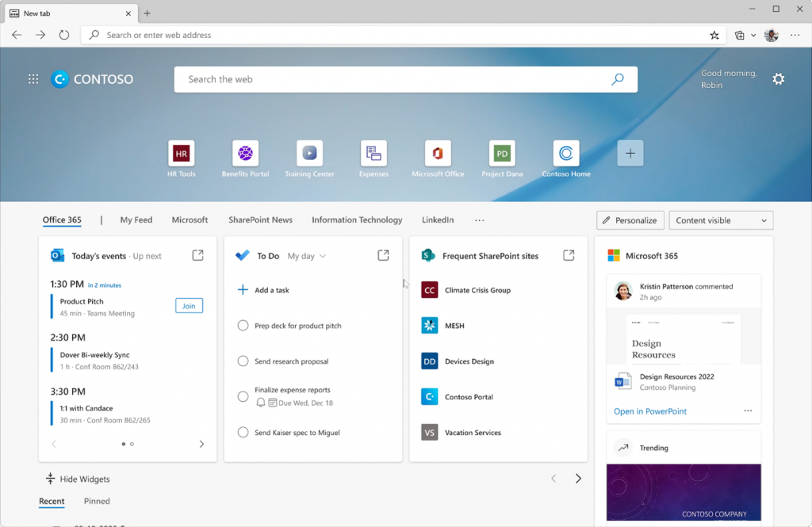Switch to the SharePoint News tab
This screenshot has height=527, width=812.
pyautogui.click(x=261, y=220)
